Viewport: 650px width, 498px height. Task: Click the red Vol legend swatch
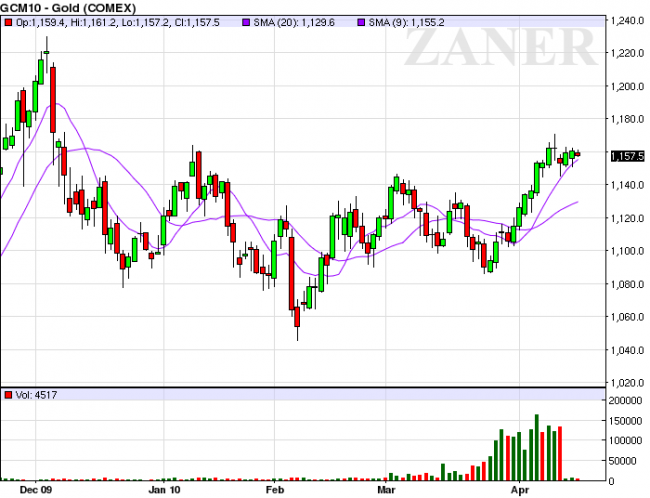[x=8, y=395]
